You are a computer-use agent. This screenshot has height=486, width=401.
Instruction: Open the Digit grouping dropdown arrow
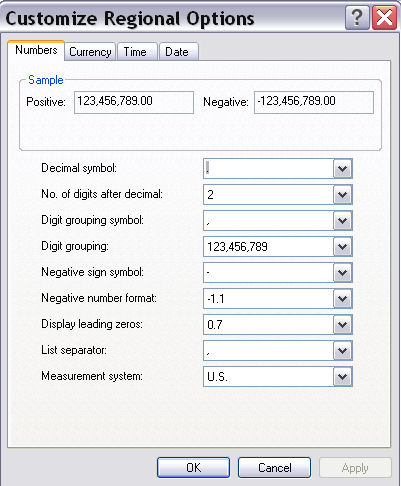pyautogui.click(x=342, y=247)
